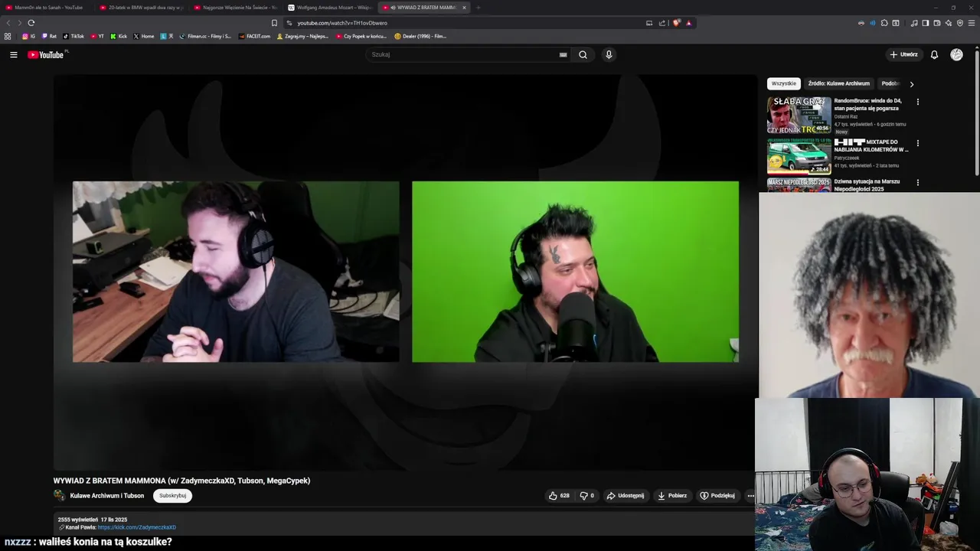Click the Pobierz download button

pos(672,495)
